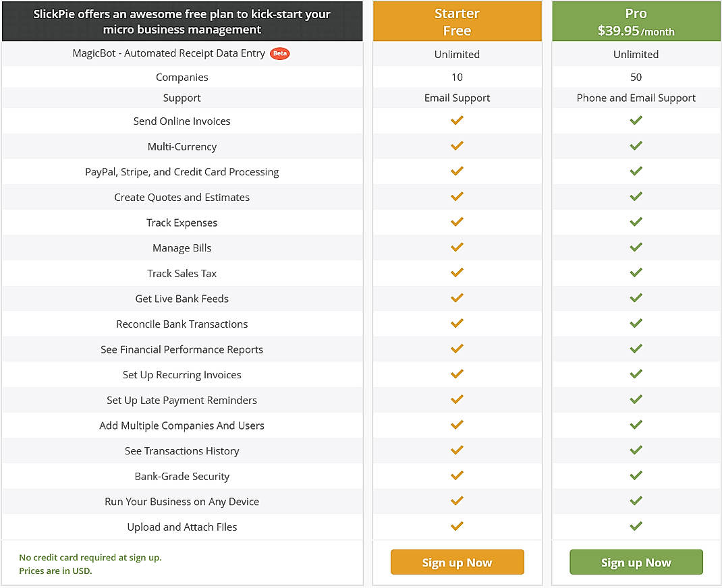Click the orange checkmark for Send Online Invoices

click(x=457, y=121)
